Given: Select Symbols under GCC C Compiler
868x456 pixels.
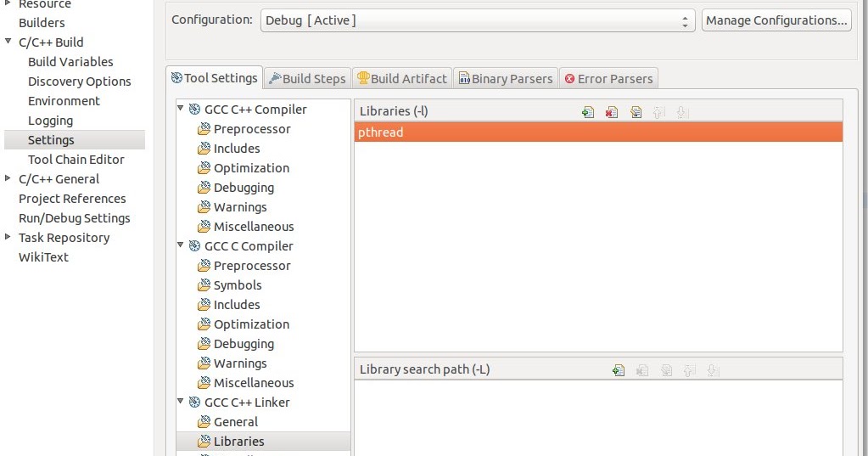Looking at the screenshot, I should coord(238,285).
